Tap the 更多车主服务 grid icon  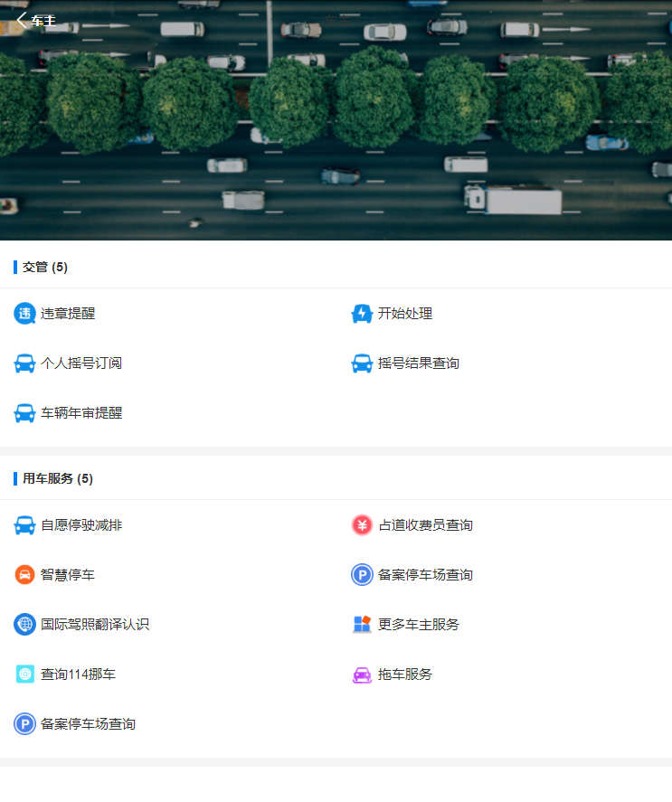[362, 625]
